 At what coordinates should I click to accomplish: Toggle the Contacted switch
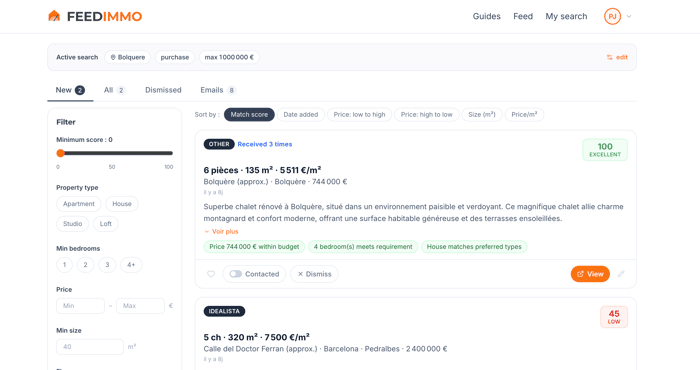tap(236, 274)
